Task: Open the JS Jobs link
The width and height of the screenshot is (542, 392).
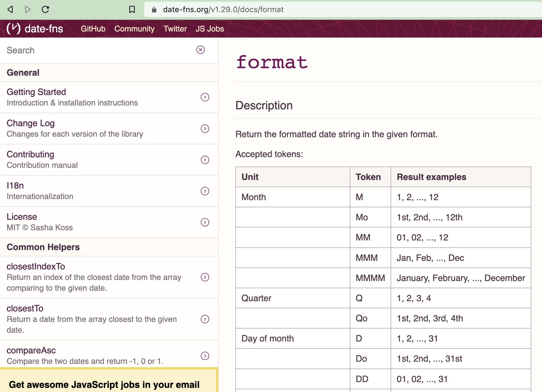Action: [209, 29]
